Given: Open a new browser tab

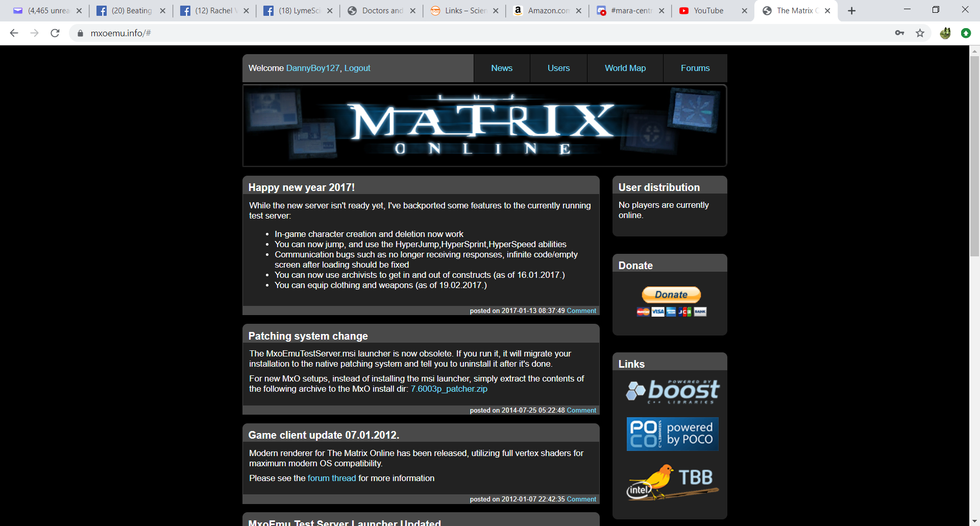Looking at the screenshot, I should click(x=851, y=11).
